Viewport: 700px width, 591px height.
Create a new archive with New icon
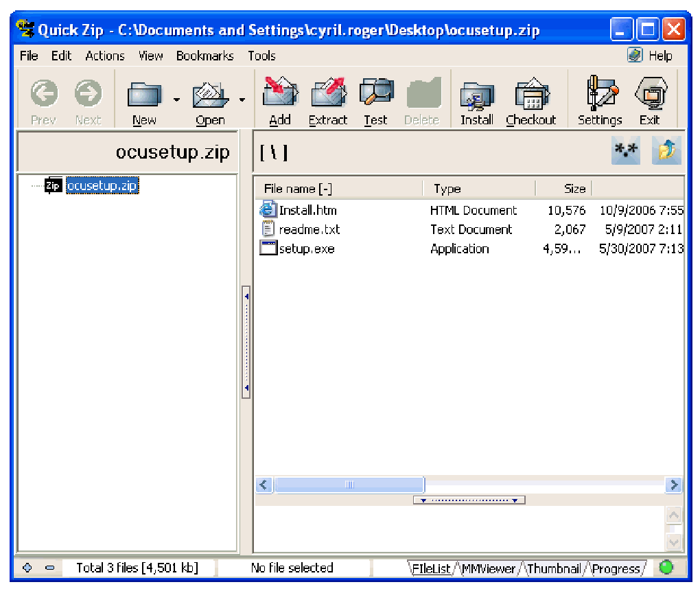pyautogui.click(x=144, y=94)
